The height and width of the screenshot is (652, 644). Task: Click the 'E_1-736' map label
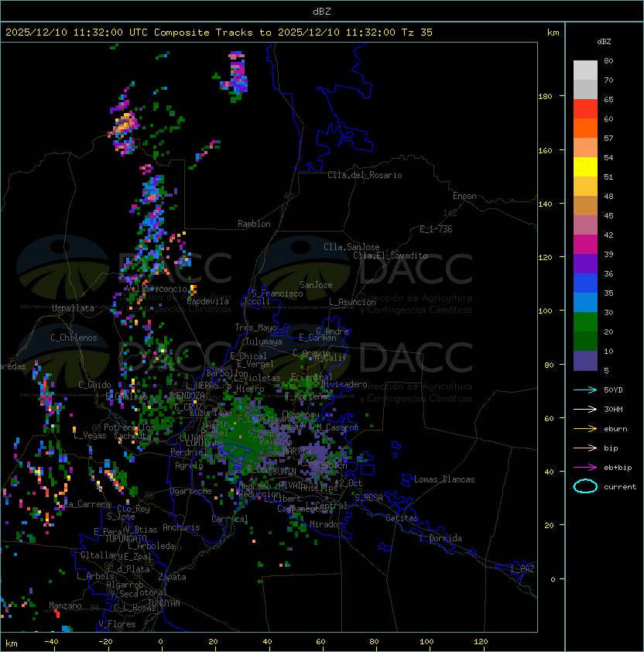point(436,229)
